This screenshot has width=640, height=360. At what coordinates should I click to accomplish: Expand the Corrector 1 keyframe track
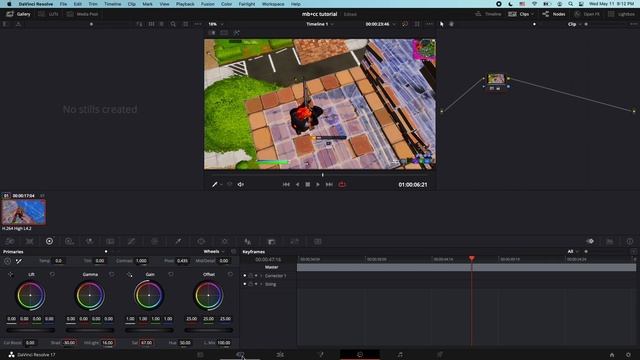261,276
